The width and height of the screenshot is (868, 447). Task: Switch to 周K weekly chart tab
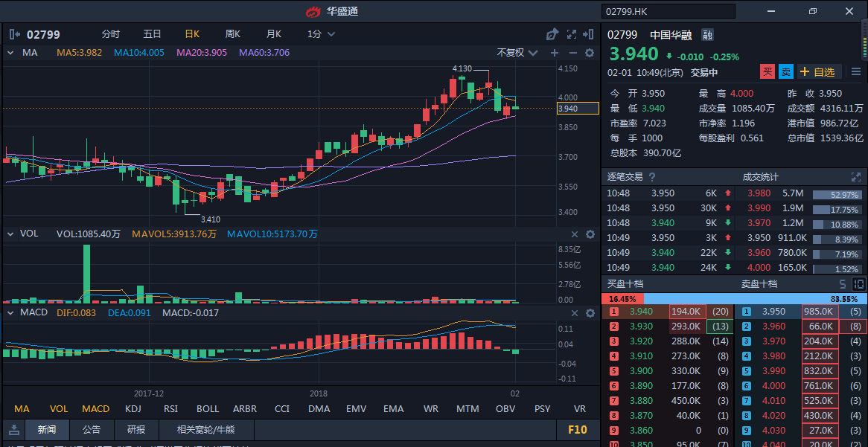233,34
